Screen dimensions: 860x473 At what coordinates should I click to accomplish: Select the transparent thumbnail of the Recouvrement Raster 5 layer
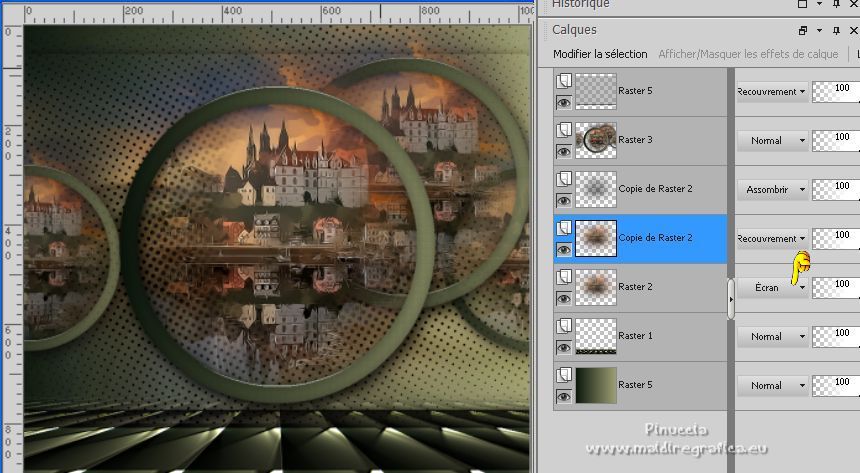pos(596,92)
